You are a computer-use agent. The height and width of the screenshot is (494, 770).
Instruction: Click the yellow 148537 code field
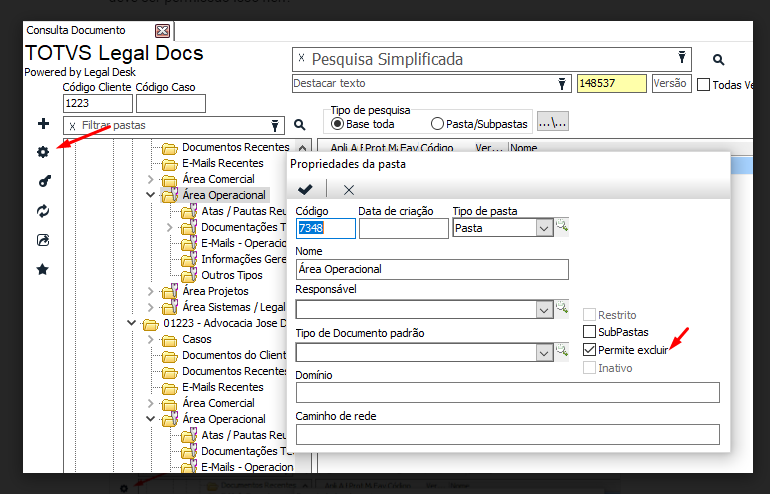(612, 83)
